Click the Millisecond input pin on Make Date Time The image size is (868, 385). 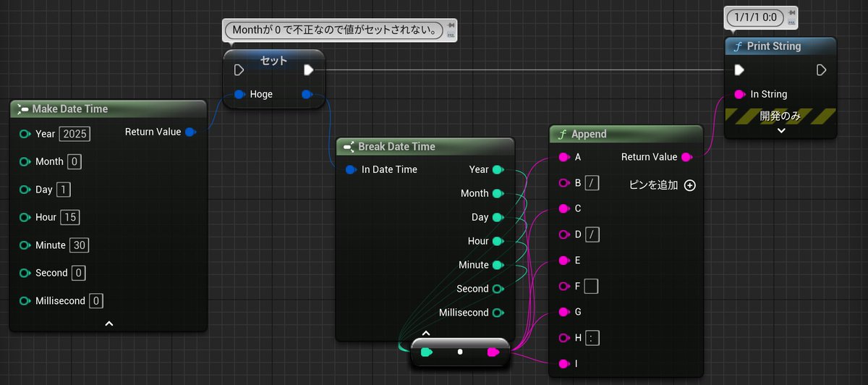tap(25, 301)
